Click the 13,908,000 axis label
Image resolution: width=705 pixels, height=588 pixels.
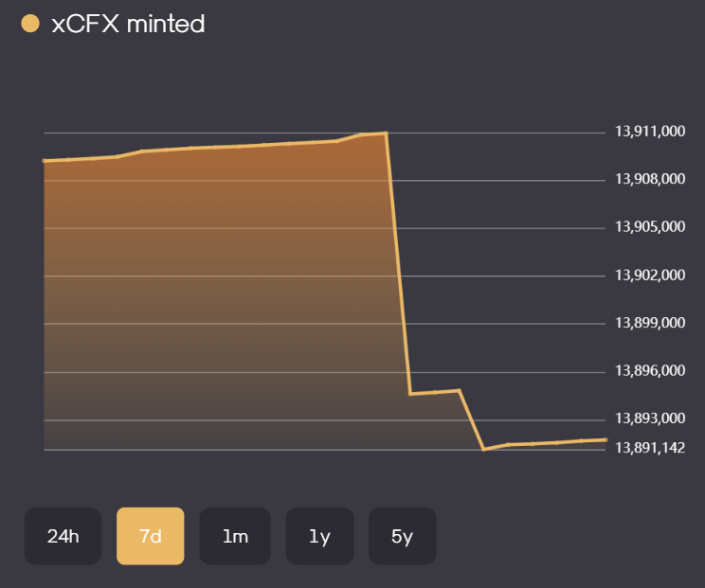point(650,179)
